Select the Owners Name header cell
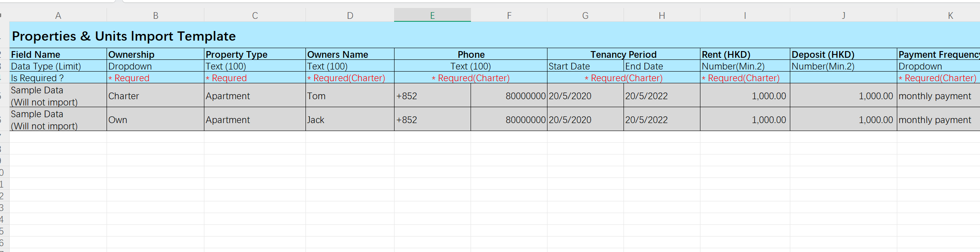Image resolution: width=980 pixels, height=252 pixels. (x=349, y=54)
